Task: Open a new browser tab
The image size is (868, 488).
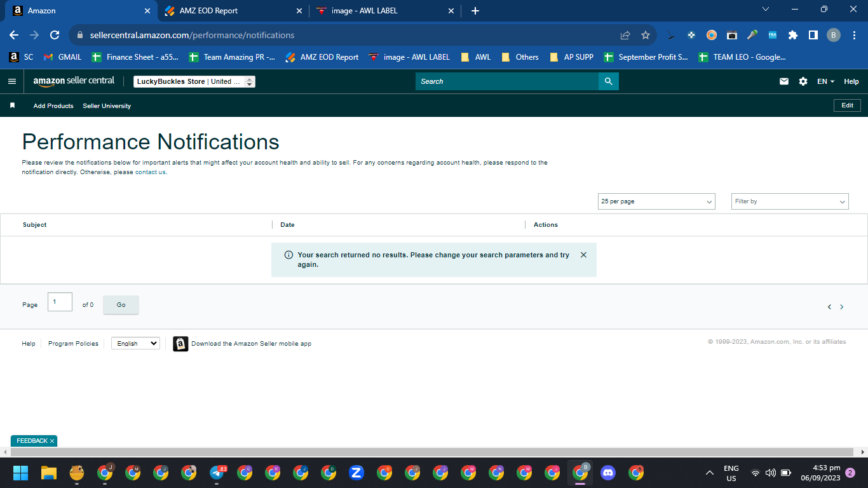Action: pos(475,11)
